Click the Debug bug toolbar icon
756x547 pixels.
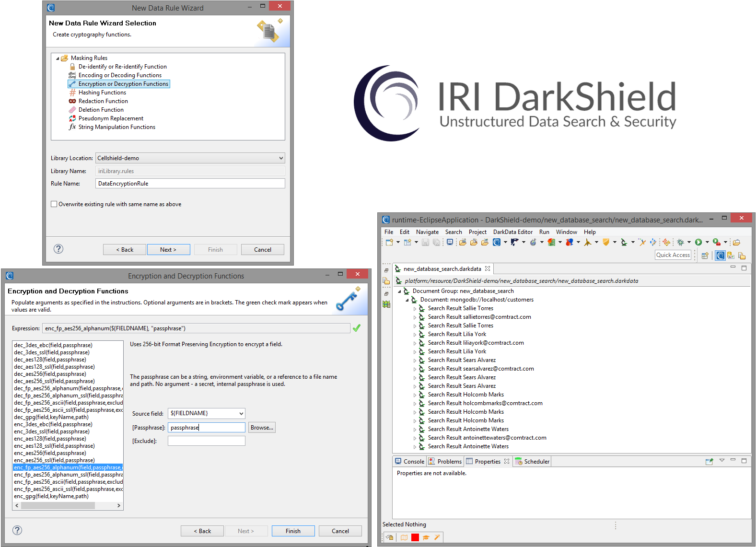[x=680, y=243]
